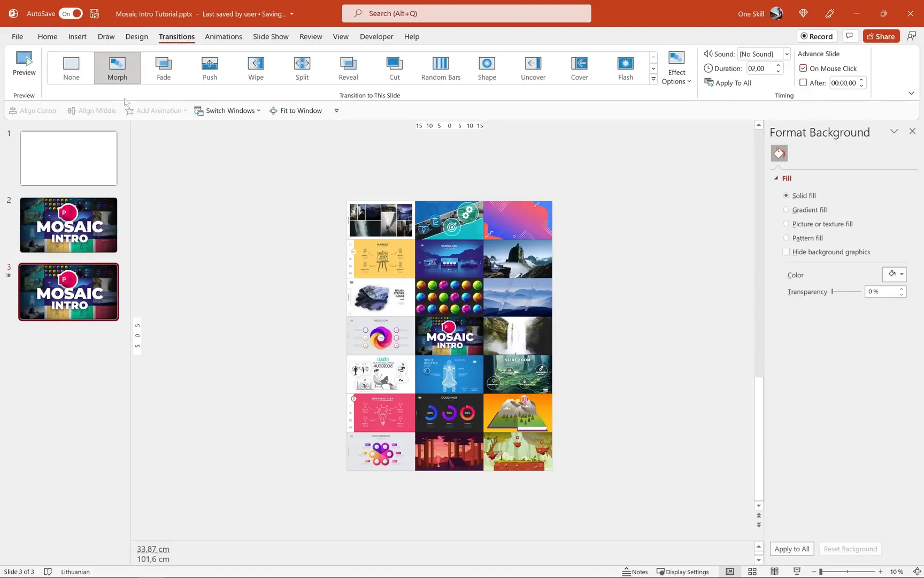The width and height of the screenshot is (924, 578).
Task: Select slide 2 Mosaic Intro thumbnail
Action: coord(68,225)
